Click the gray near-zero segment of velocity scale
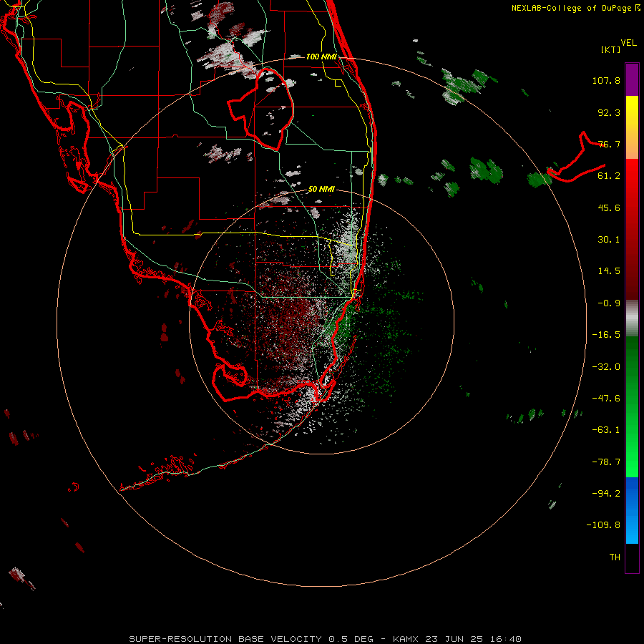The height and width of the screenshot is (644, 644). click(x=632, y=318)
